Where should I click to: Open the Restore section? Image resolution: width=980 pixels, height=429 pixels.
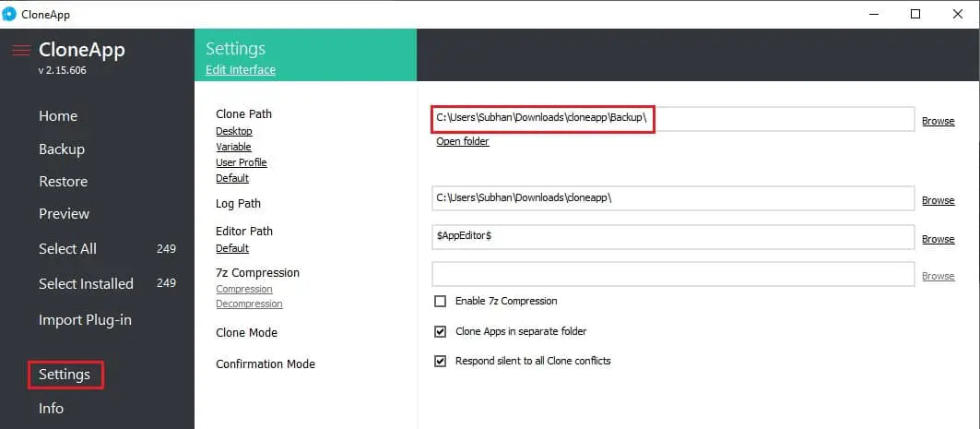(63, 182)
